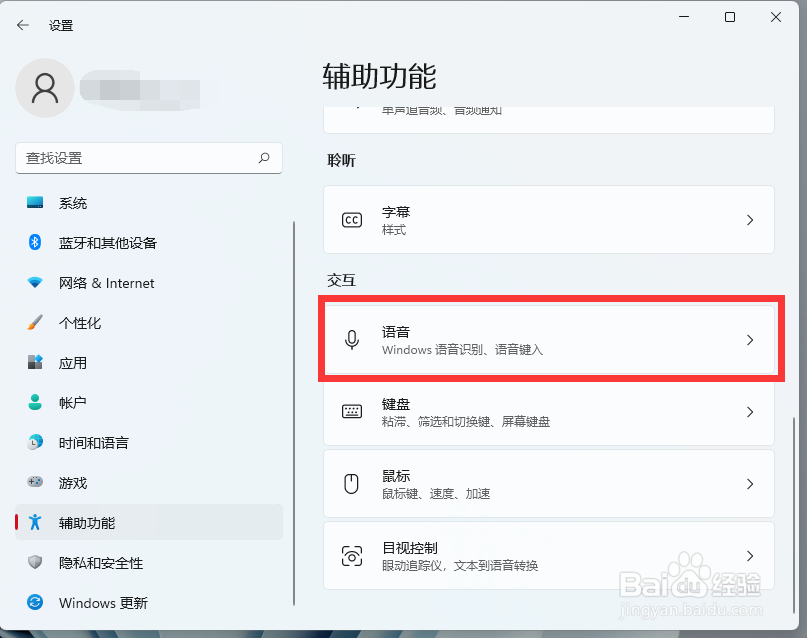This screenshot has width=807, height=638.
Task: Expand 语音 with its chevron arrow
Action: click(x=750, y=340)
